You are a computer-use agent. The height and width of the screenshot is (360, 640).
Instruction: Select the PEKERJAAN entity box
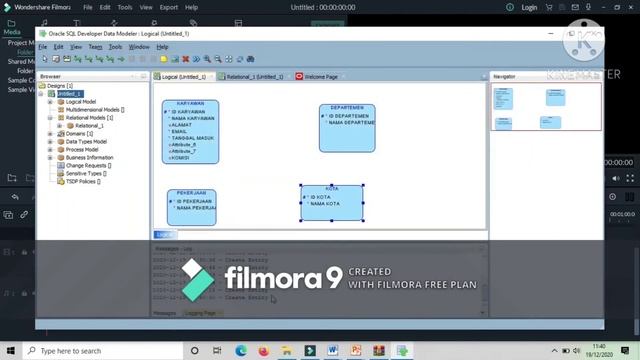pyautogui.click(x=191, y=207)
